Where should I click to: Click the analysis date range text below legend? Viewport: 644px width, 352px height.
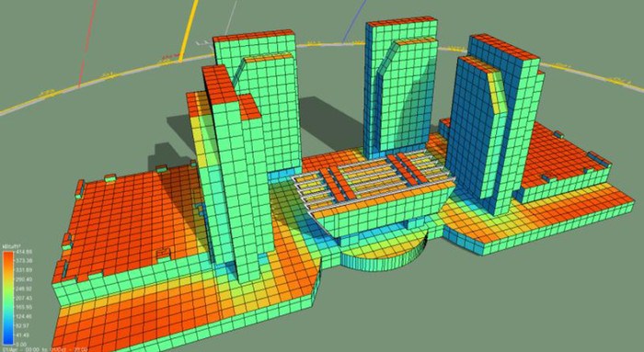click(x=45, y=349)
